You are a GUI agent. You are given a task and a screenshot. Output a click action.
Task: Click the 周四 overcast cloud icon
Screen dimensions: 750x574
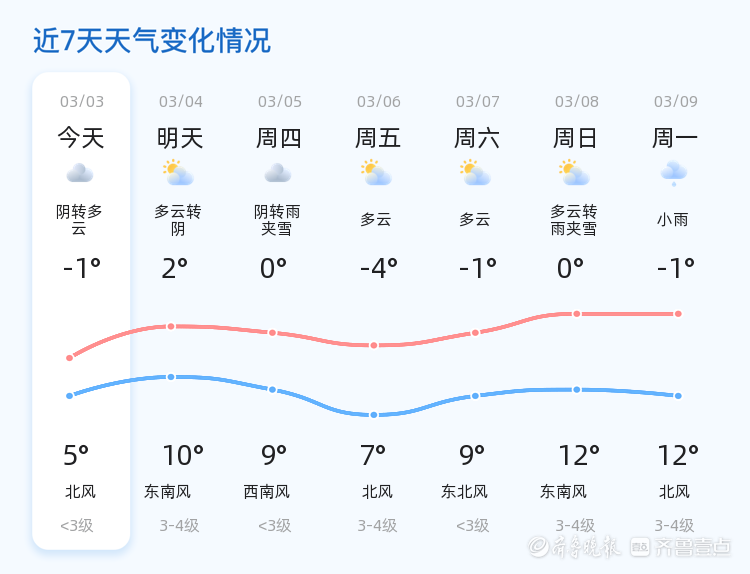(x=278, y=173)
